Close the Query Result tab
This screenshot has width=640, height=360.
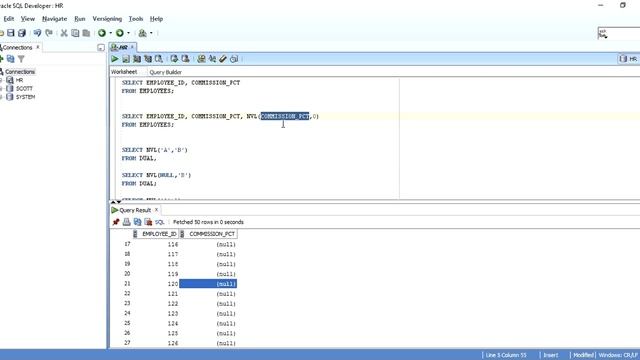[x=156, y=210]
